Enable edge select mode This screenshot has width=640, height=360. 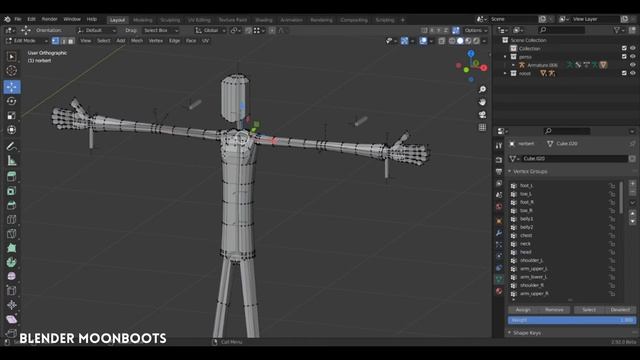click(63, 41)
